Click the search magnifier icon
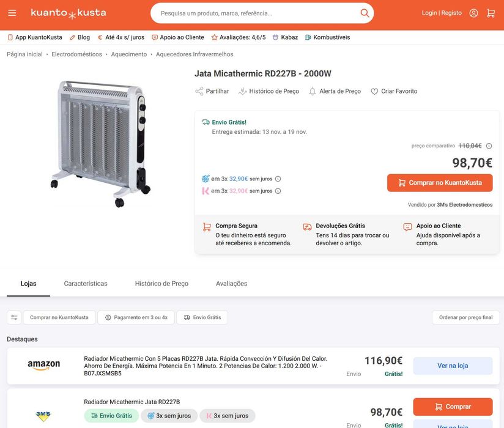Image resolution: width=504 pixels, height=428 pixels. point(365,13)
